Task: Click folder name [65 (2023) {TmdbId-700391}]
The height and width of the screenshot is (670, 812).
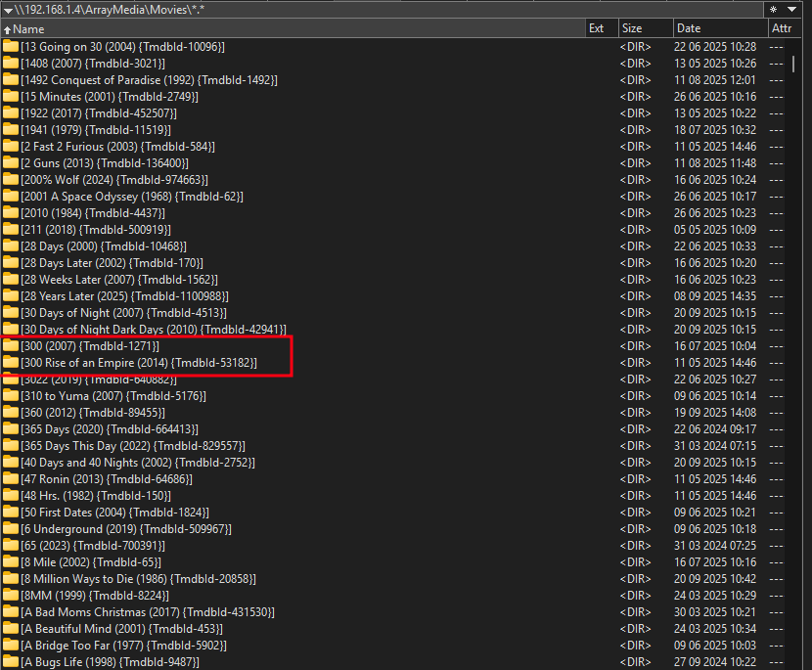Action: coord(93,545)
